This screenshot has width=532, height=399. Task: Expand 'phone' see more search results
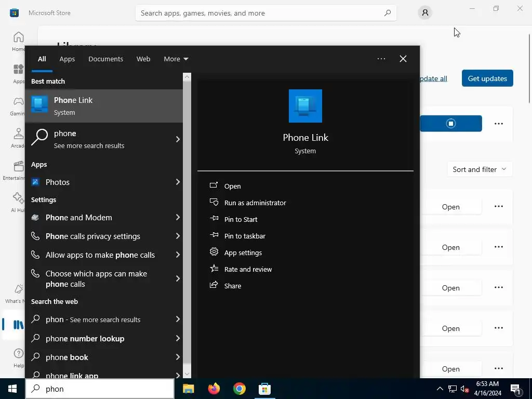pos(178,139)
